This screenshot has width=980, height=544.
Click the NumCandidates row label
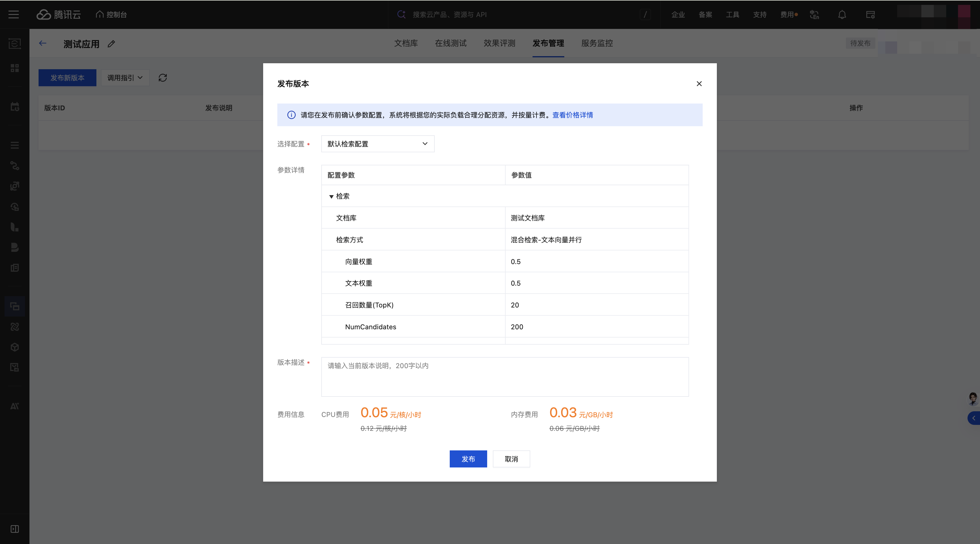point(370,327)
